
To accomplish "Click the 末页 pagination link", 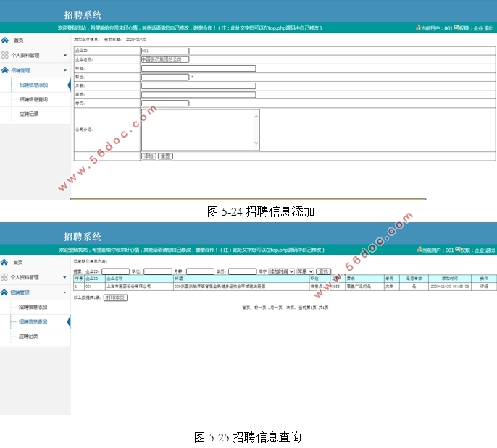I will click(x=291, y=308).
